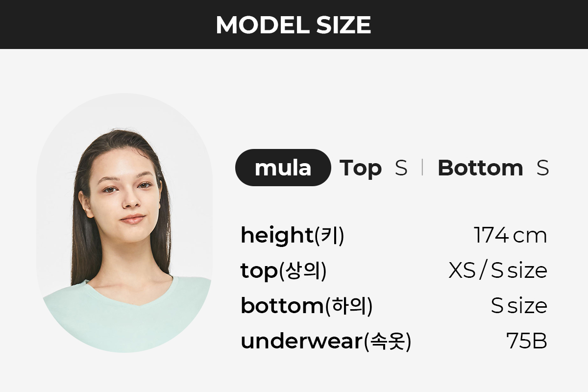Click the Korean text 키 beside height
This screenshot has width=588, height=392.
tap(329, 236)
